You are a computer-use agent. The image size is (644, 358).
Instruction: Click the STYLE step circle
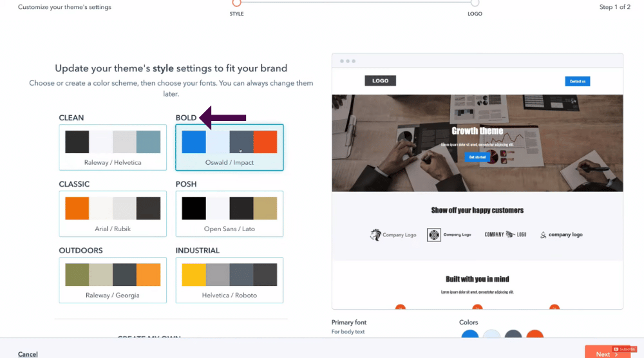pos(236,3)
